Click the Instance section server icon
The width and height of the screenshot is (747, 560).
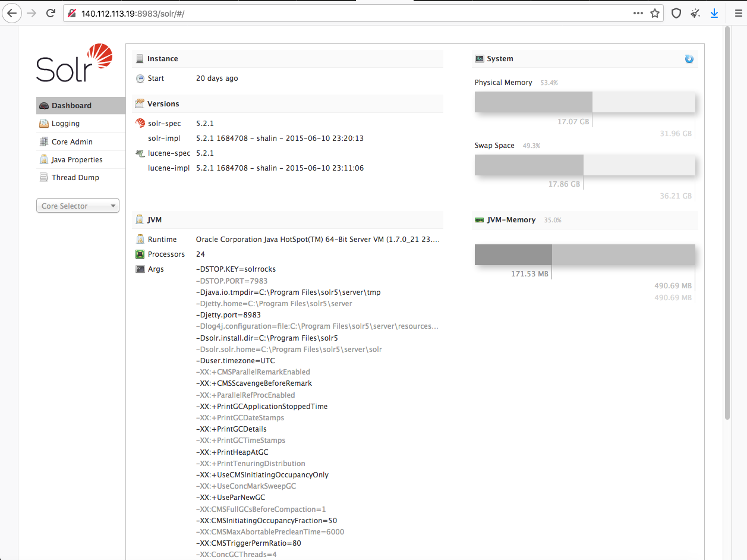tap(140, 59)
